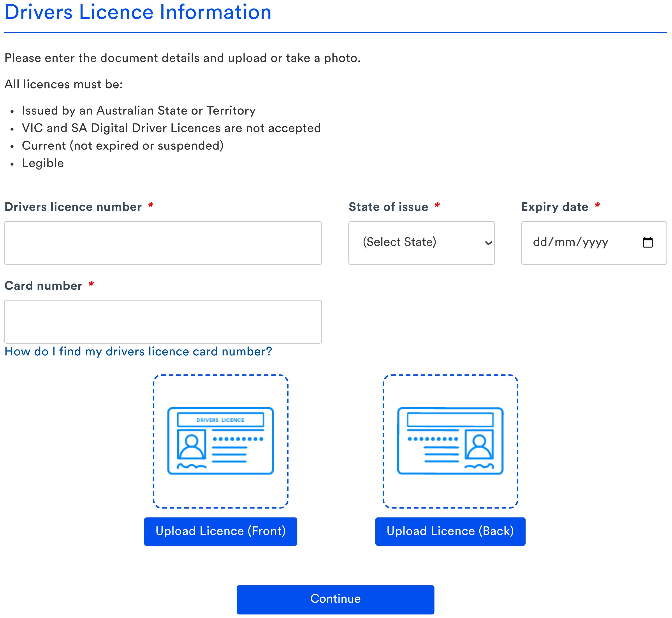
Task: Click 'Please enter the document details' instruction text
Action: [183, 58]
